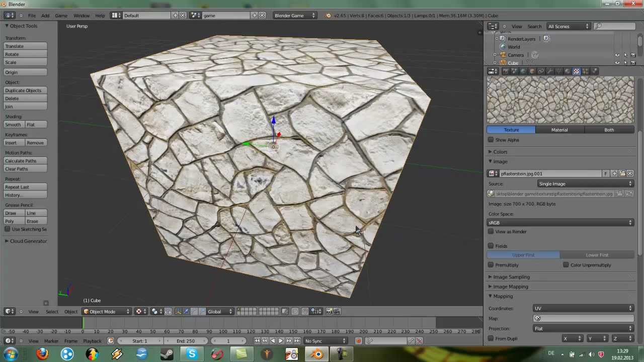Open the Object properties cube icon

[x=532, y=71]
